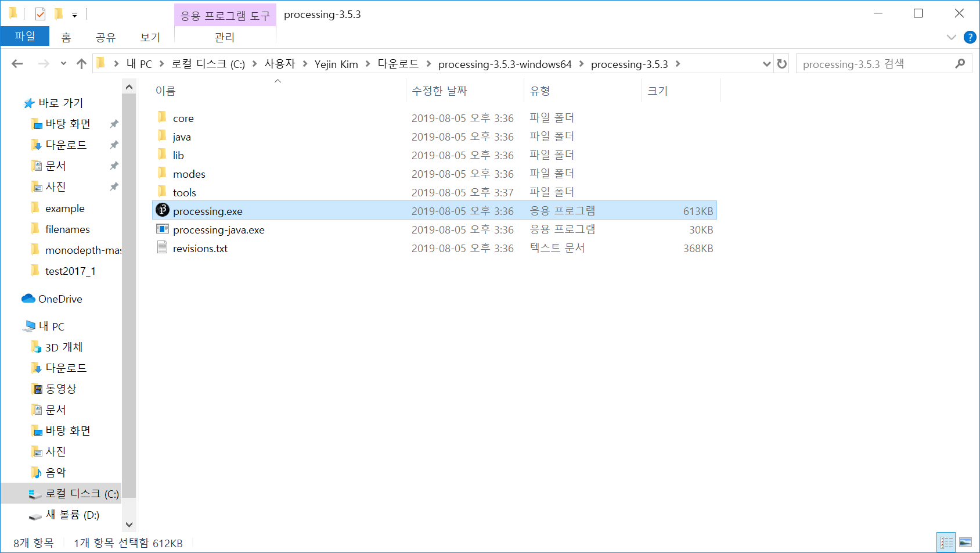Click the lib folder icon
This screenshot has height=553, width=980.
(162, 155)
